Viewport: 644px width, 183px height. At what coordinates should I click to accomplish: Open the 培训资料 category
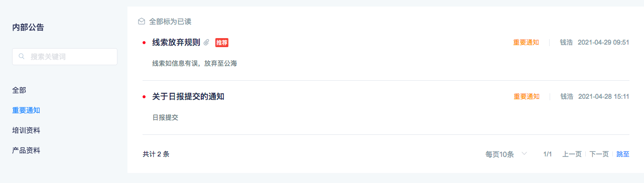[26, 130]
